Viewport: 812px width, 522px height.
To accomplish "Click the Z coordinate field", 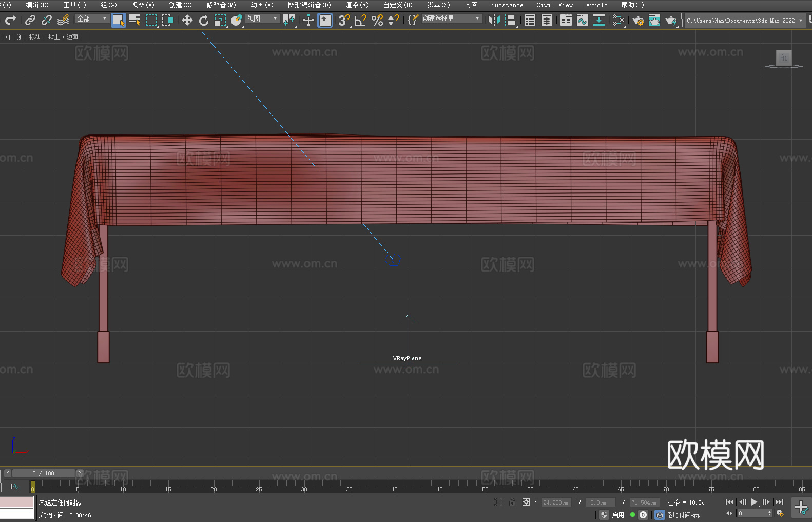I will 645,502.
